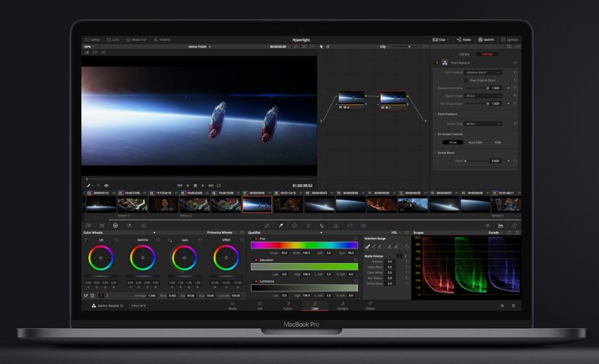Toggle loop playback icon
The image size is (599, 364).
point(219,185)
